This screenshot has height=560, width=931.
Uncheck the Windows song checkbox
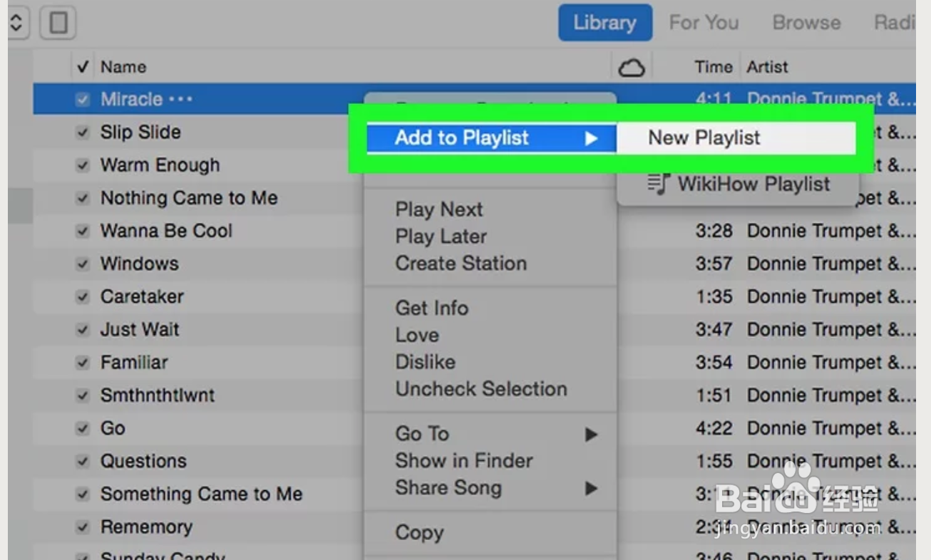(83, 264)
